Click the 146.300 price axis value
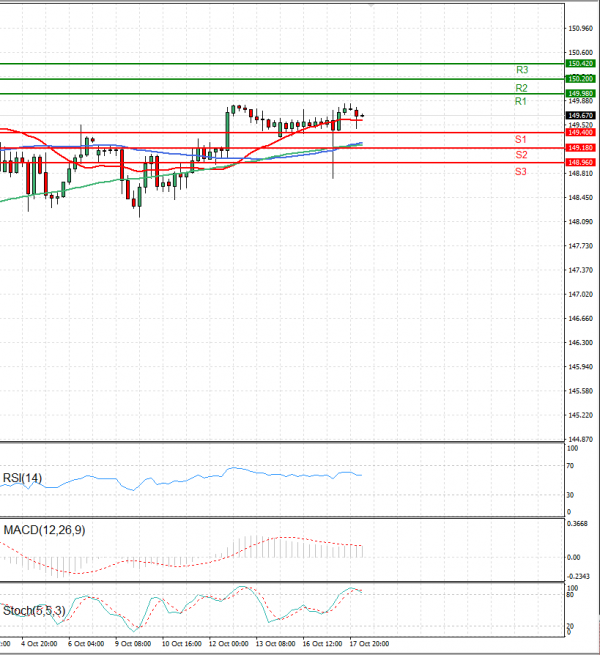Image resolution: width=600 pixels, height=655 pixels. (x=580, y=343)
